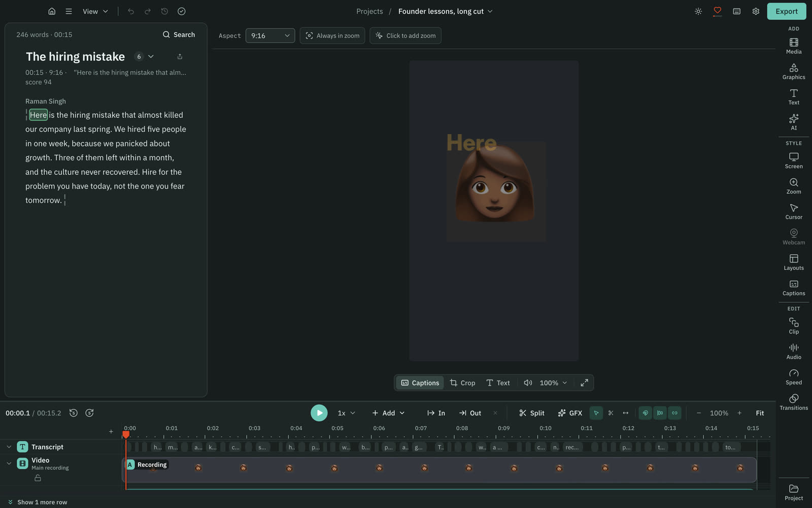Image resolution: width=812 pixels, height=508 pixels.
Task: Open the settings gear in top bar
Action: (756, 11)
